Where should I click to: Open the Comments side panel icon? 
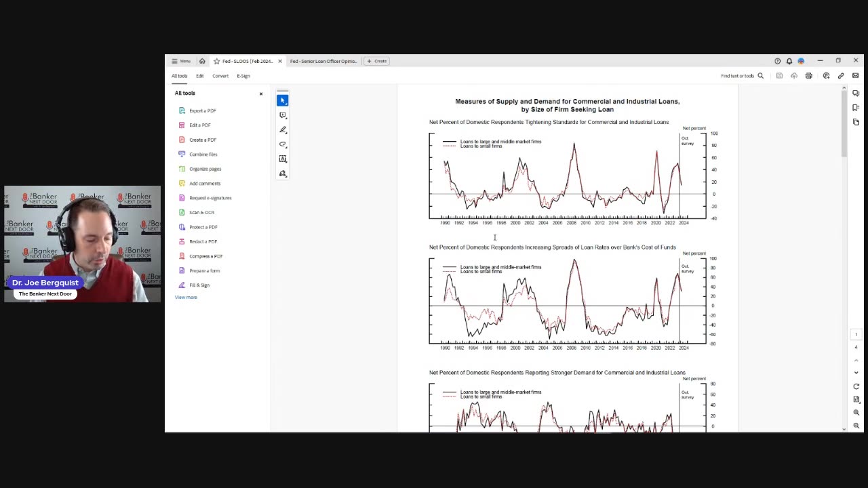tap(856, 94)
